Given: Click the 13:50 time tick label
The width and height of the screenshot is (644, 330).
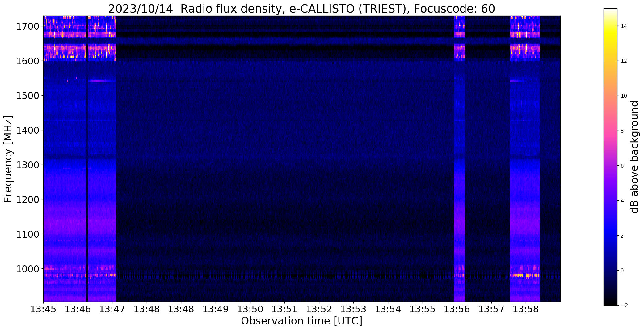Looking at the screenshot, I should pyautogui.click(x=250, y=309).
